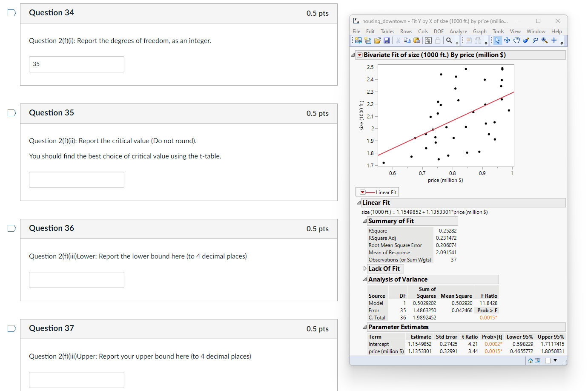
Task: Click the data table icon in the status bar
Action: 537,360
